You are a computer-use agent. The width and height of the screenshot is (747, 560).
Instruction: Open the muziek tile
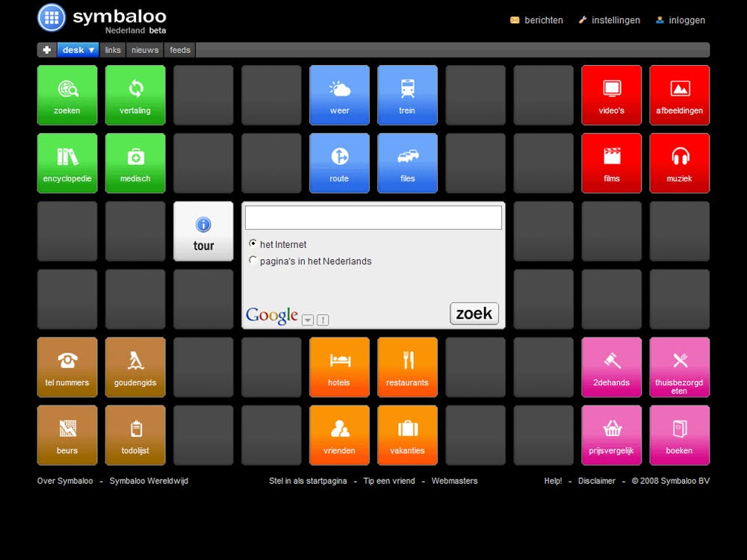click(x=679, y=164)
